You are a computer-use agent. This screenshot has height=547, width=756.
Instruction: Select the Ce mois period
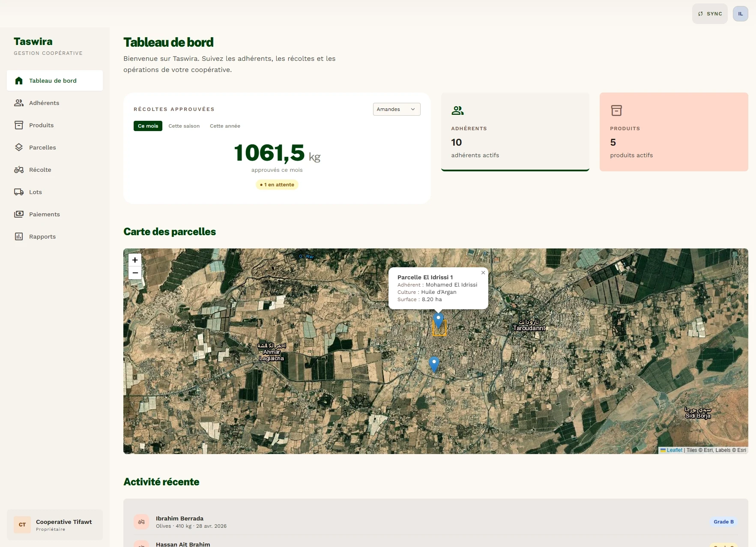pyautogui.click(x=148, y=126)
